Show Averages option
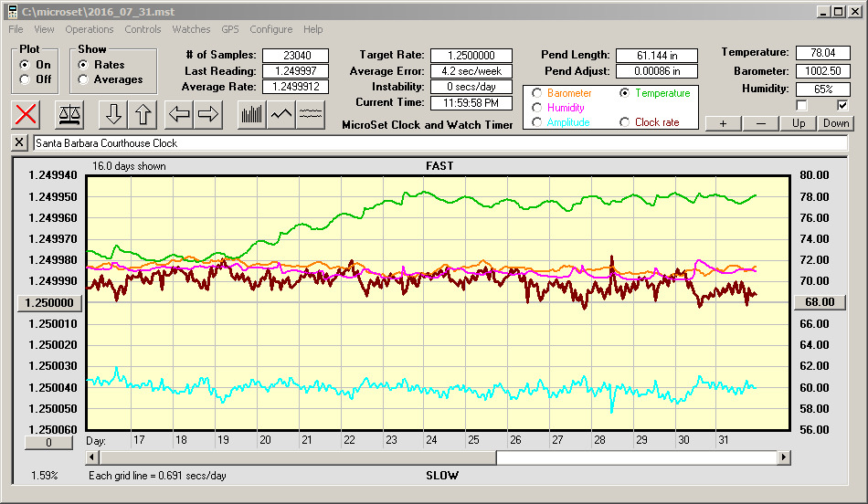This screenshot has height=504, width=868. 83,79
